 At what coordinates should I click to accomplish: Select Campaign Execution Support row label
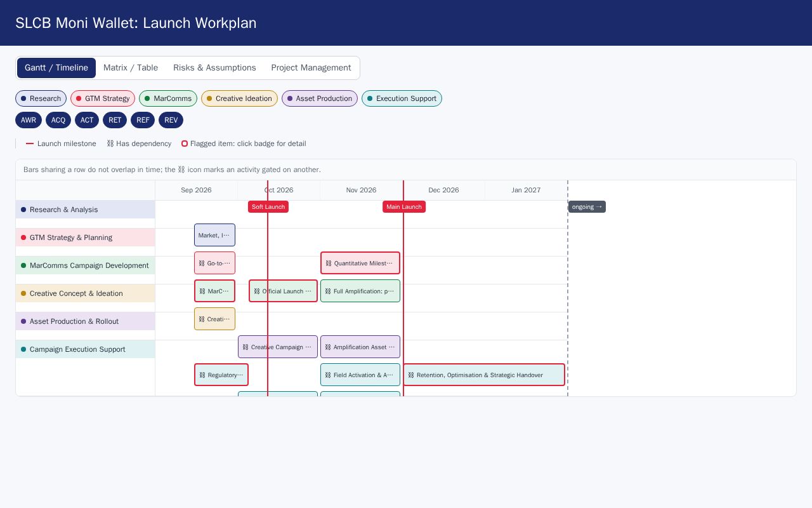point(85,349)
